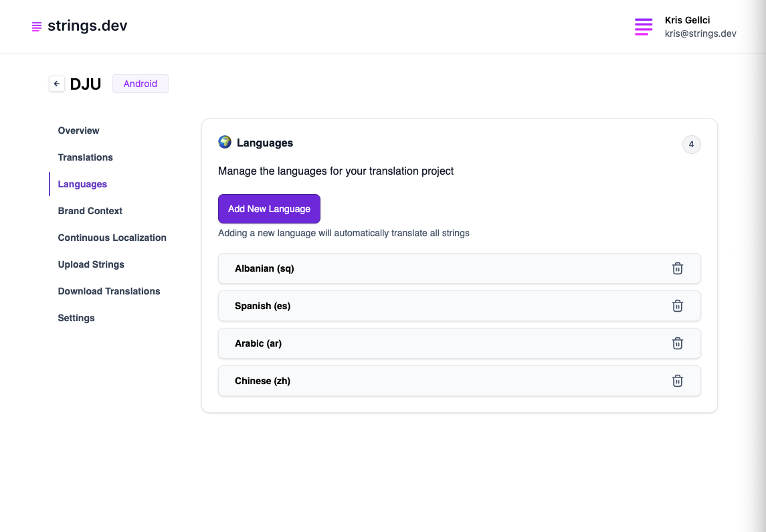Viewport: 766px width, 532px height.
Task: Open Download Translations page
Action: (109, 291)
